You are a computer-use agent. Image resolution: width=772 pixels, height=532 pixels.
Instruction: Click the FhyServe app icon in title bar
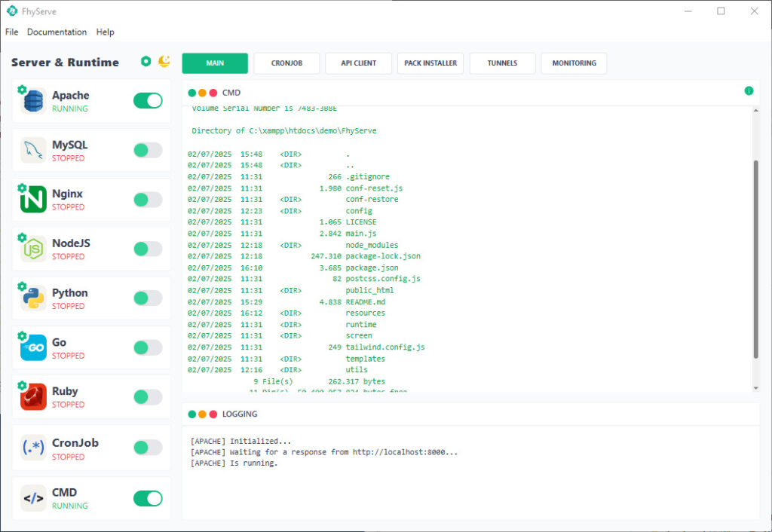(x=12, y=11)
